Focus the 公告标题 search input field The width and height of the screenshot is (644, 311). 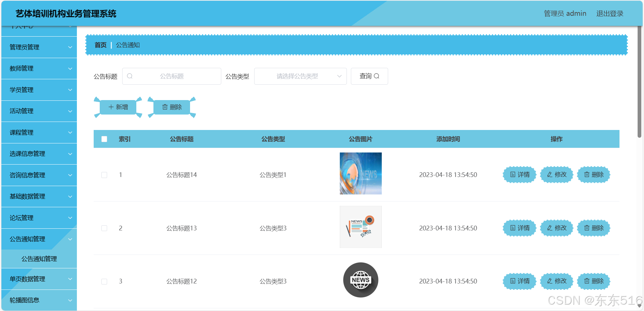(x=172, y=76)
